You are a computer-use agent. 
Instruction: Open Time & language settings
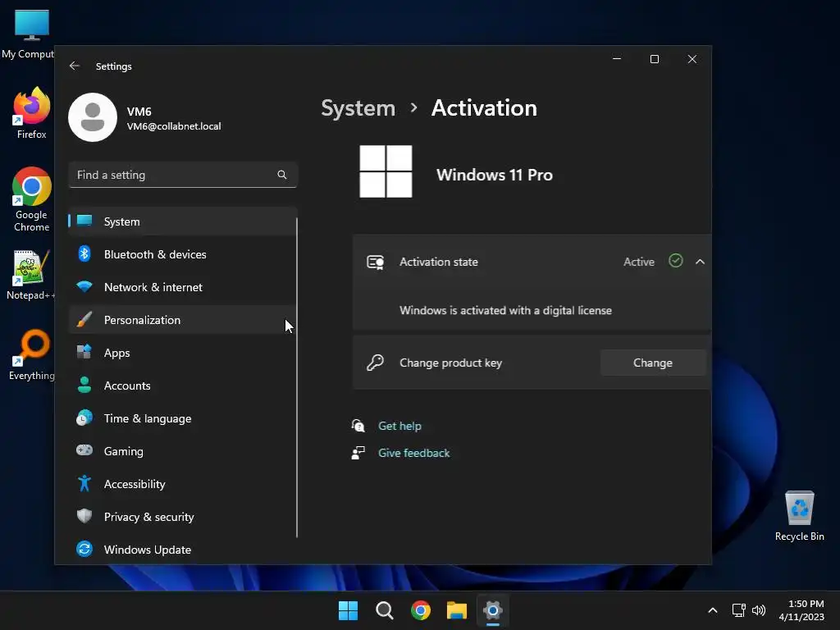click(x=183, y=418)
